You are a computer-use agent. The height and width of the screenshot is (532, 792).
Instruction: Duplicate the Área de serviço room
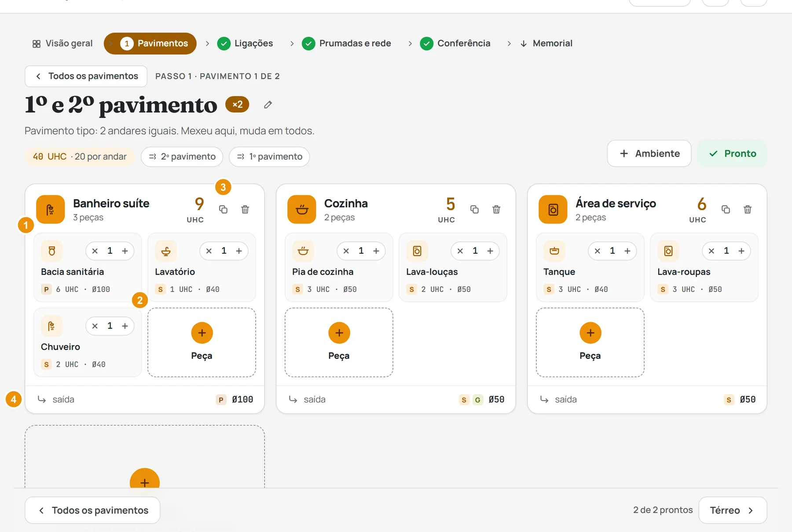[x=726, y=209]
